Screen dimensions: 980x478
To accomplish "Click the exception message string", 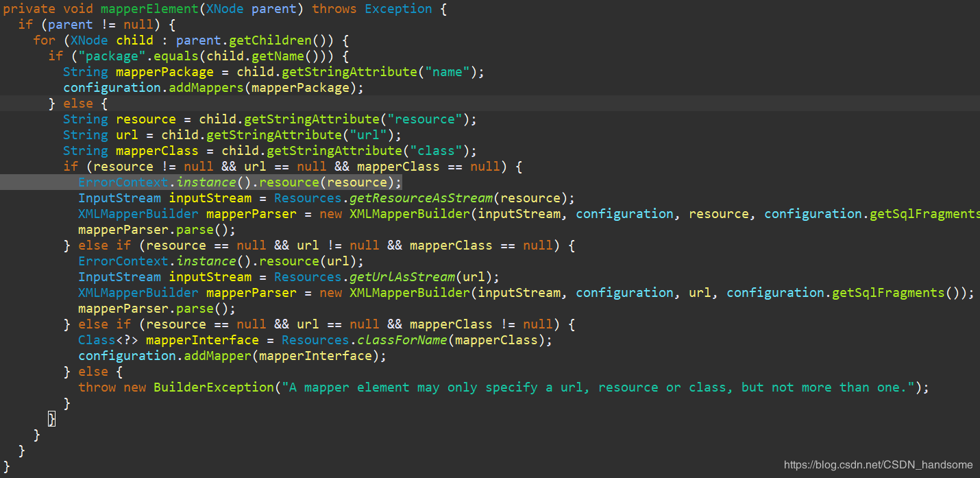I will tap(598, 387).
